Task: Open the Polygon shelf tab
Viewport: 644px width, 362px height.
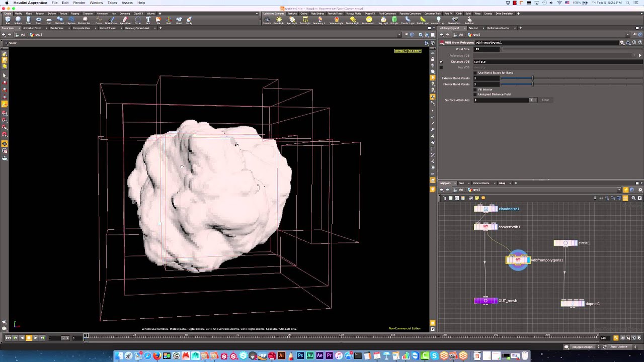Action: 40,14
